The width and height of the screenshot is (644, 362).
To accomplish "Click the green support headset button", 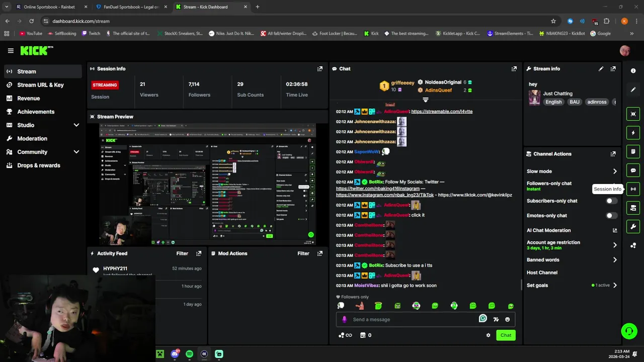I will point(629,331).
